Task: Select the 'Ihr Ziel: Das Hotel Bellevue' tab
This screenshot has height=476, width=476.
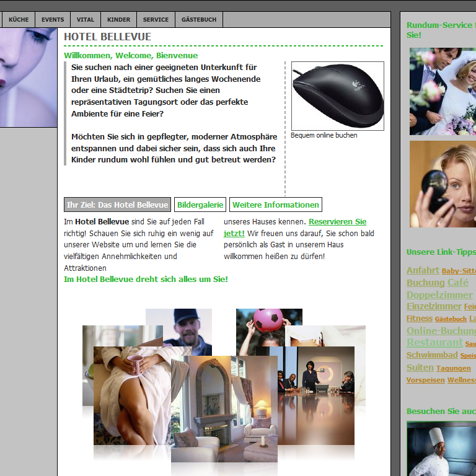Action: click(117, 205)
